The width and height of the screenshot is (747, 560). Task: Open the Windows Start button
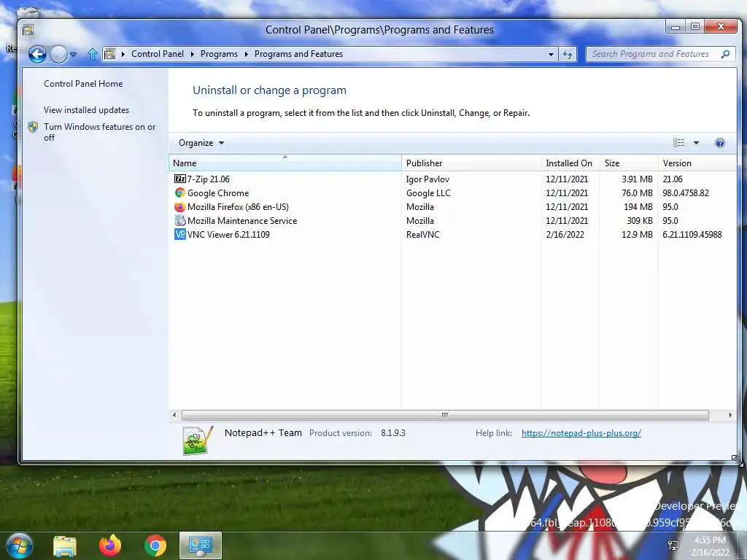point(19,545)
